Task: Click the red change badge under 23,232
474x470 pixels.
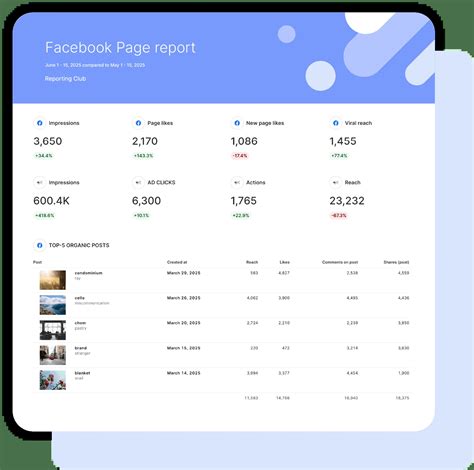Action: pyautogui.click(x=339, y=215)
